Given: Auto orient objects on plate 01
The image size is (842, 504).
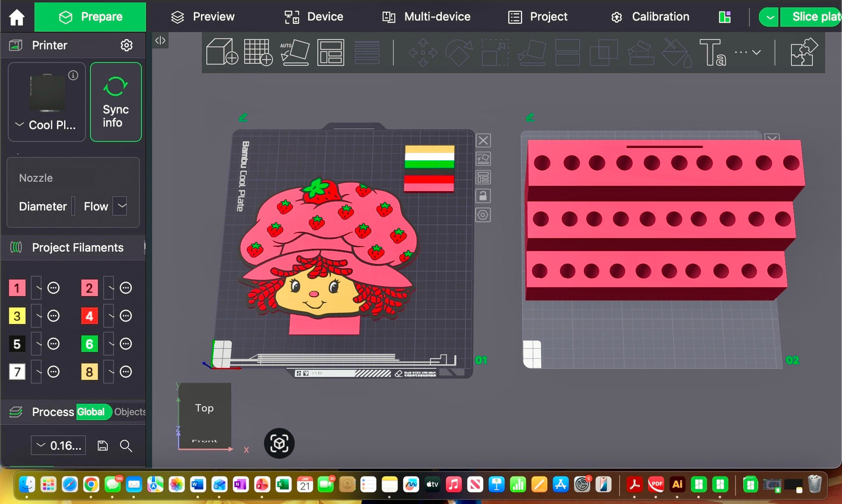Looking at the screenshot, I should (483, 158).
